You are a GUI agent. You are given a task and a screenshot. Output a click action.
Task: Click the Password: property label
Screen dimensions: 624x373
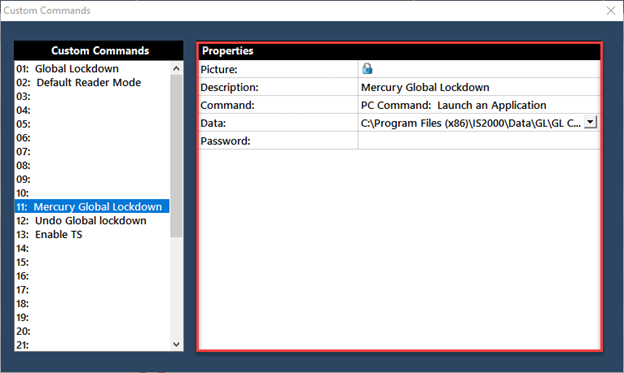point(225,141)
